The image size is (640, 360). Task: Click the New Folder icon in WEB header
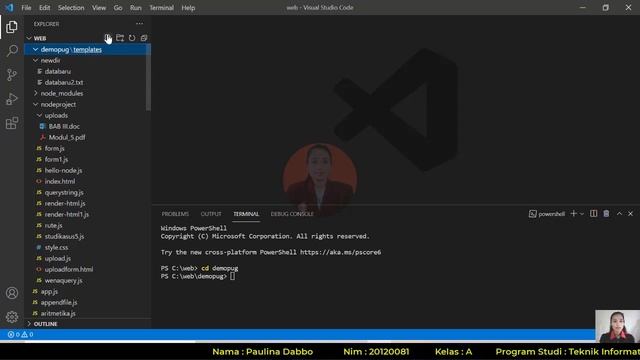(x=120, y=38)
